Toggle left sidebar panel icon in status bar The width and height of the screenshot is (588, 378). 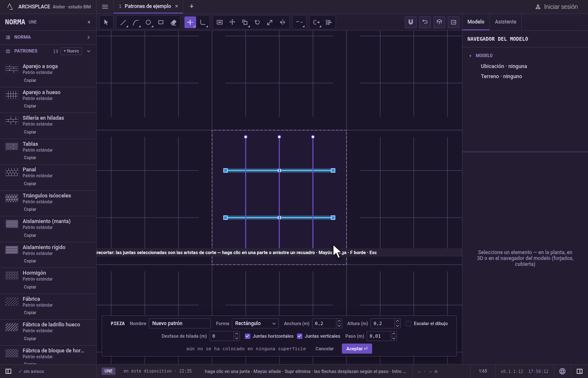pos(8,371)
